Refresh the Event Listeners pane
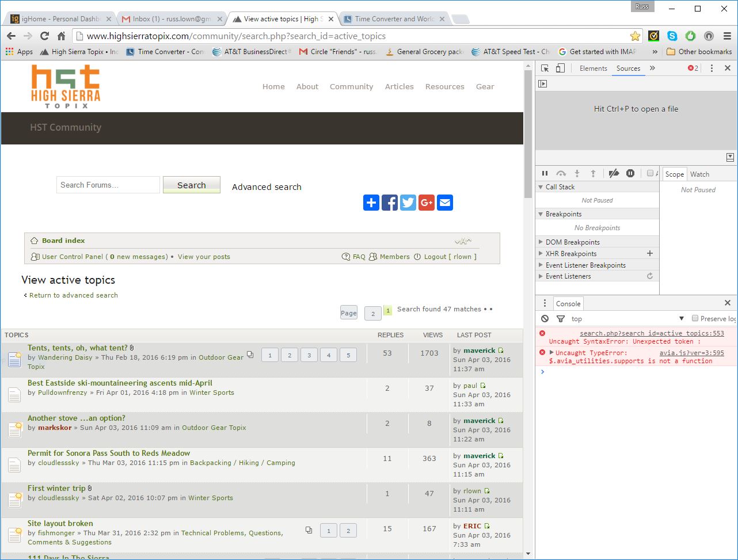Image resolution: width=738 pixels, height=560 pixels. click(650, 276)
